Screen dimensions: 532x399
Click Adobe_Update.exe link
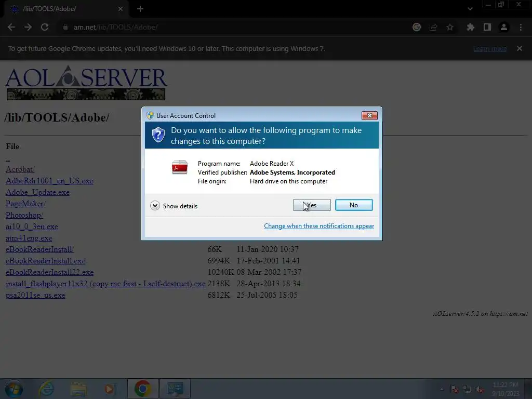(x=37, y=192)
